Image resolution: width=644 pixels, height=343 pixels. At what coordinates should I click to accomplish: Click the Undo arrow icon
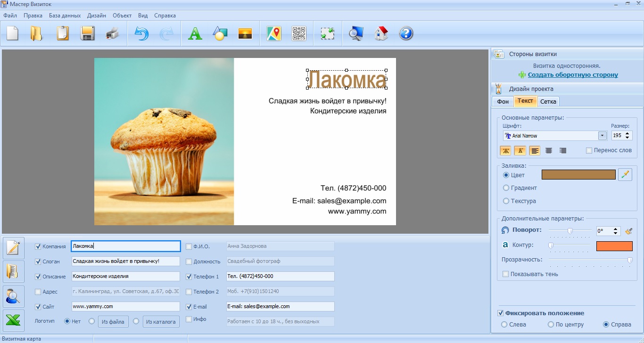tap(141, 33)
